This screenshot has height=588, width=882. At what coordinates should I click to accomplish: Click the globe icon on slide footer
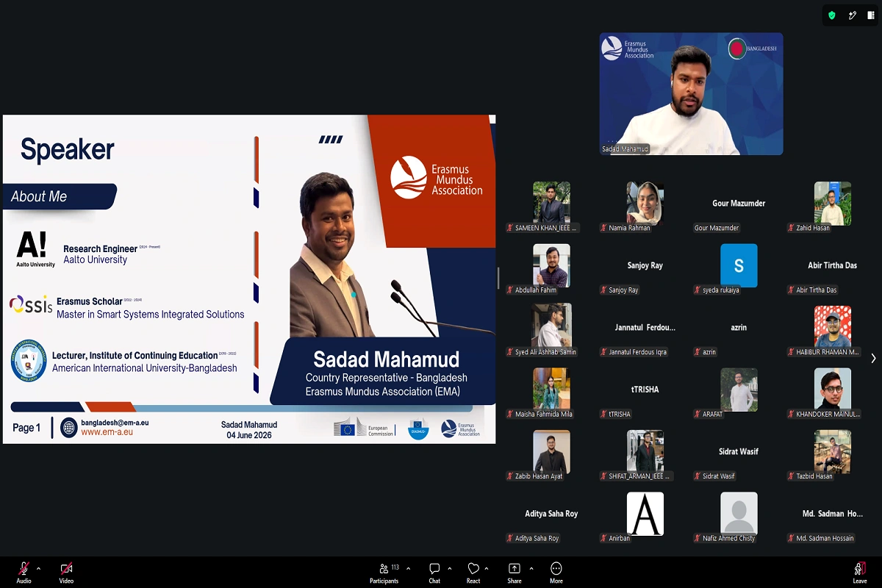68,428
